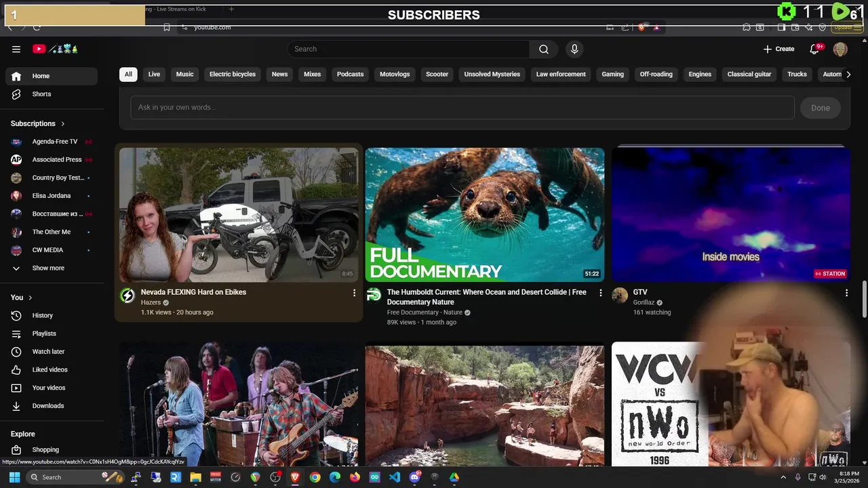This screenshot has width=868, height=488.
Task: Click the Gorillaz channel avatar
Action: [x=620, y=295]
